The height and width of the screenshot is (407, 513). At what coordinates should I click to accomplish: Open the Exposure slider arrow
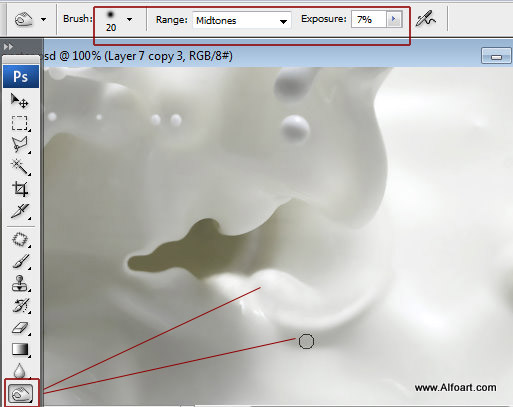pyautogui.click(x=394, y=19)
